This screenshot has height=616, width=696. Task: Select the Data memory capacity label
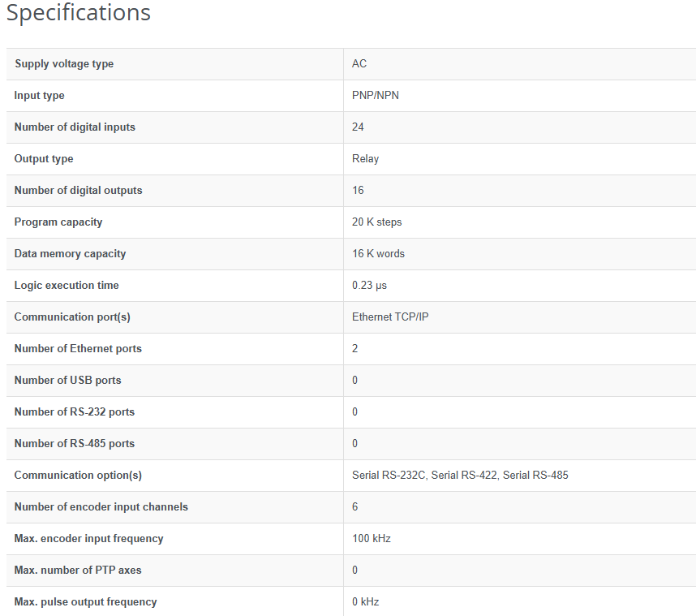(x=70, y=254)
